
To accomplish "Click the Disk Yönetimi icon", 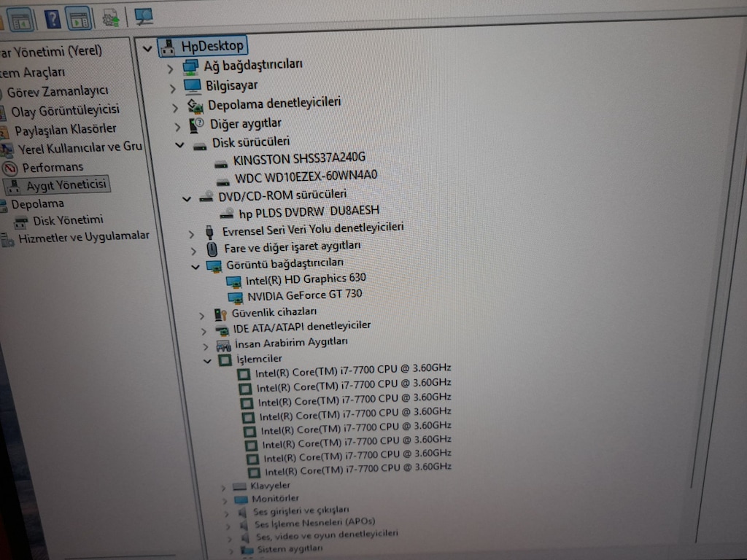I will click(21, 222).
